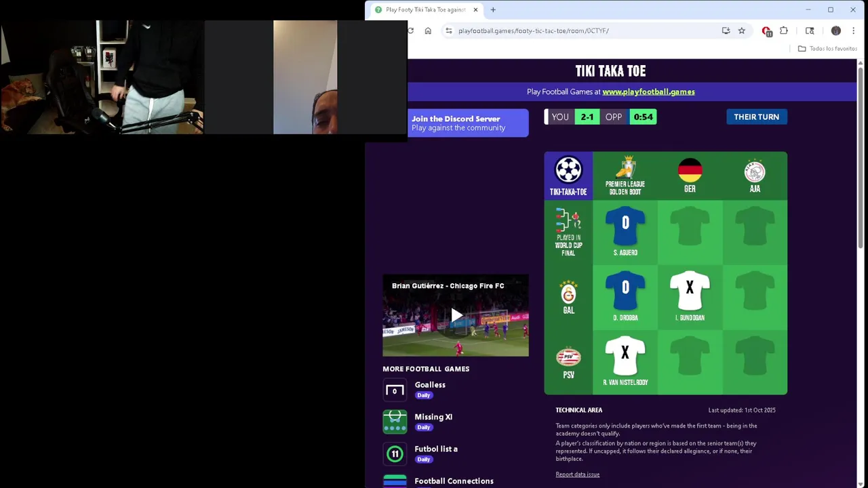The image size is (868, 488).
Task: Click the Galatasaray crest row header
Action: [x=568, y=292]
